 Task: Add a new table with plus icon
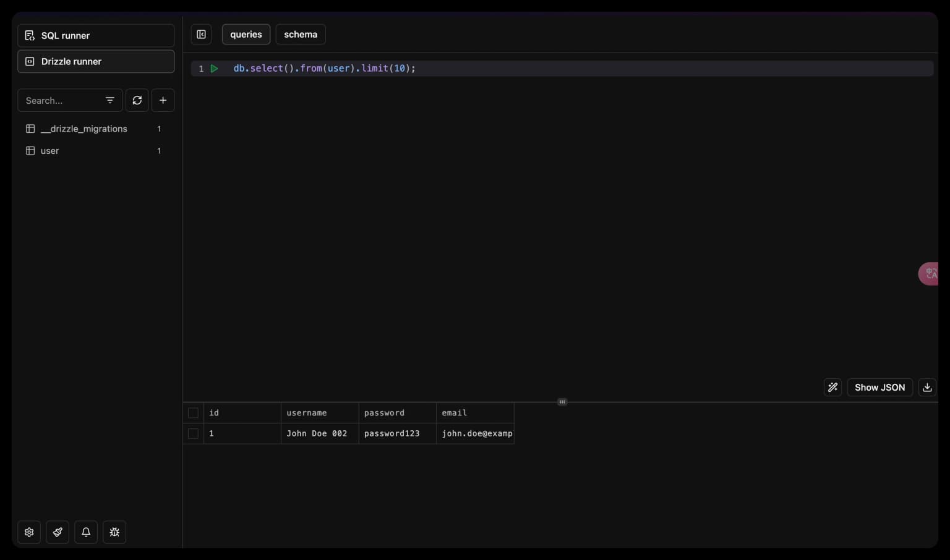[x=163, y=100]
